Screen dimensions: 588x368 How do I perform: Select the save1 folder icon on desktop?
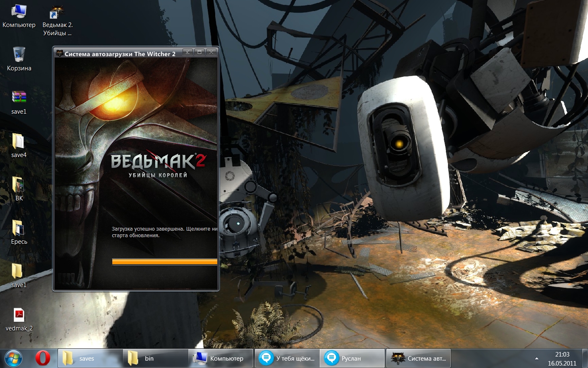coord(19,276)
